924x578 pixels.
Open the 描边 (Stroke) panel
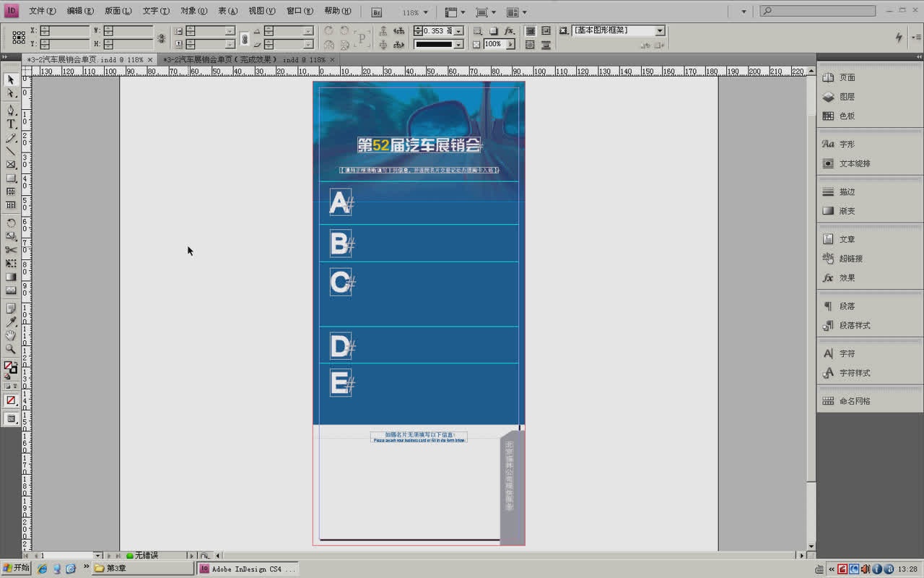[x=847, y=192]
